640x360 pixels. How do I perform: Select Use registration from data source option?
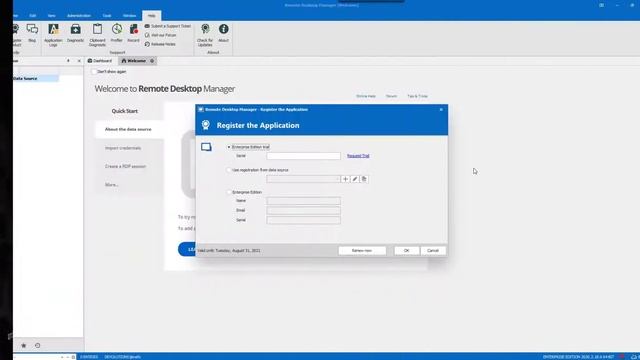[x=229, y=170]
